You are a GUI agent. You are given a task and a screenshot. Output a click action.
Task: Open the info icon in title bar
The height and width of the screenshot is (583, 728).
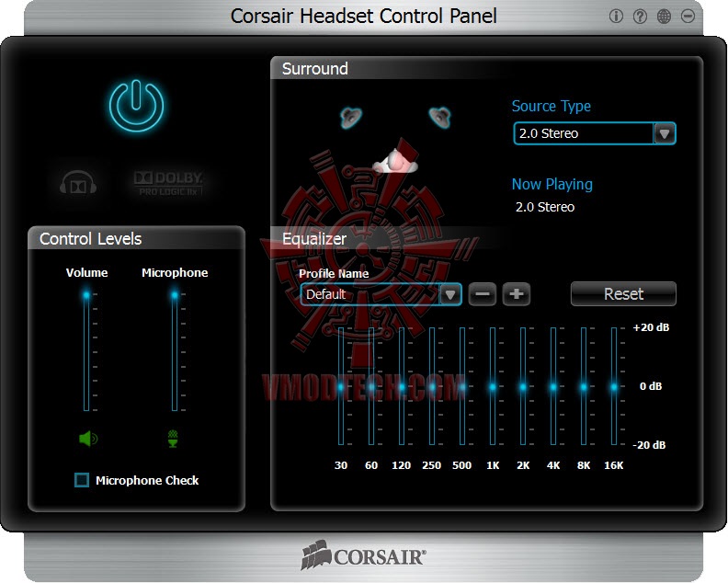tap(616, 17)
